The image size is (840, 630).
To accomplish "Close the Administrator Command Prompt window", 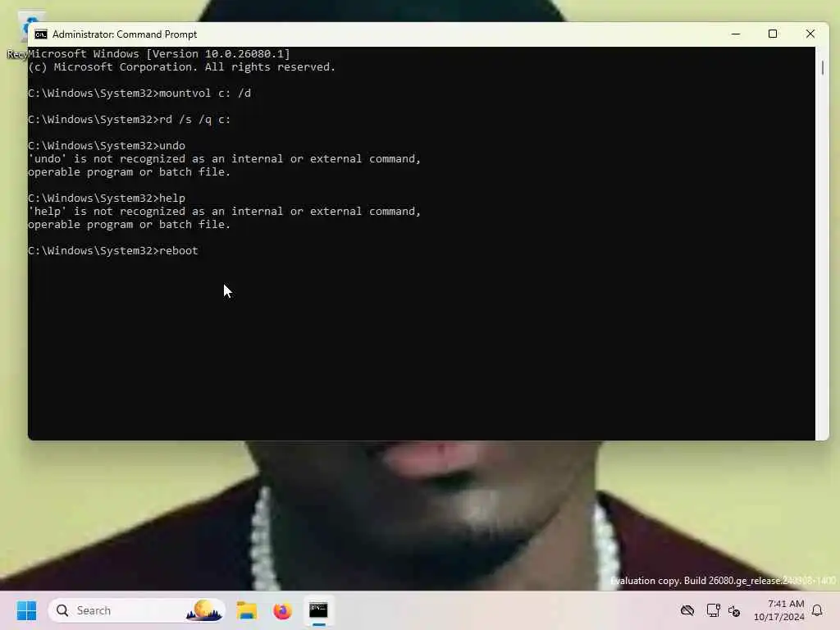I will coord(810,34).
